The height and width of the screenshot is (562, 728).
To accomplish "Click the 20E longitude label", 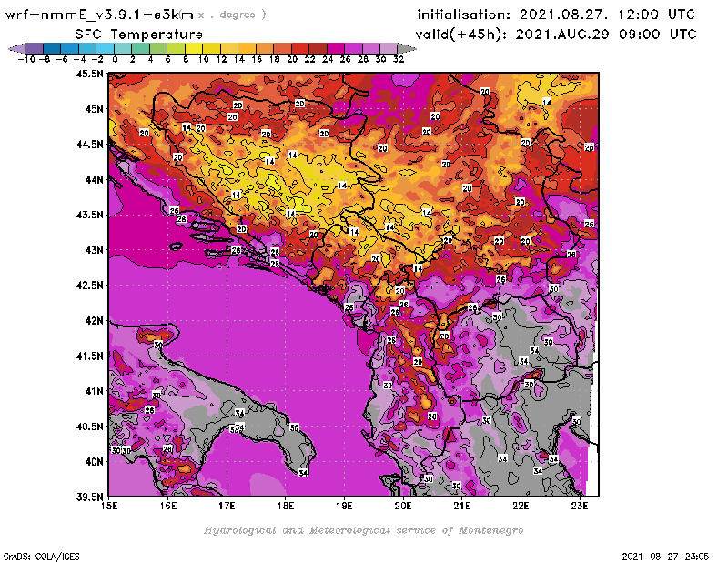I will coord(403,506).
